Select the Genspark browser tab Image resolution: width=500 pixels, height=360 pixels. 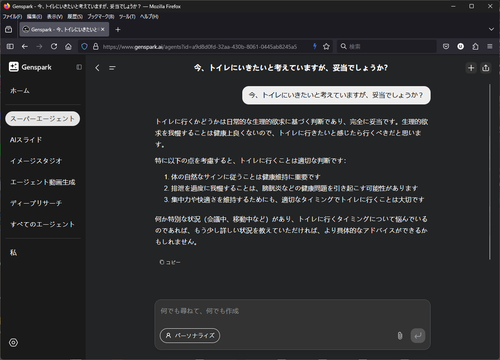64,30
